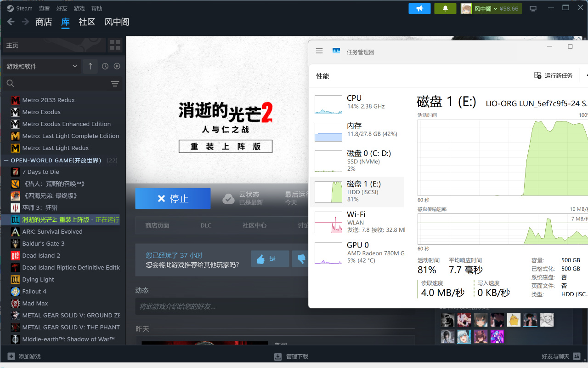
Task: Select 磁盘 1 (E:) performance item
Action: pyautogui.click(x=357, y=191)
